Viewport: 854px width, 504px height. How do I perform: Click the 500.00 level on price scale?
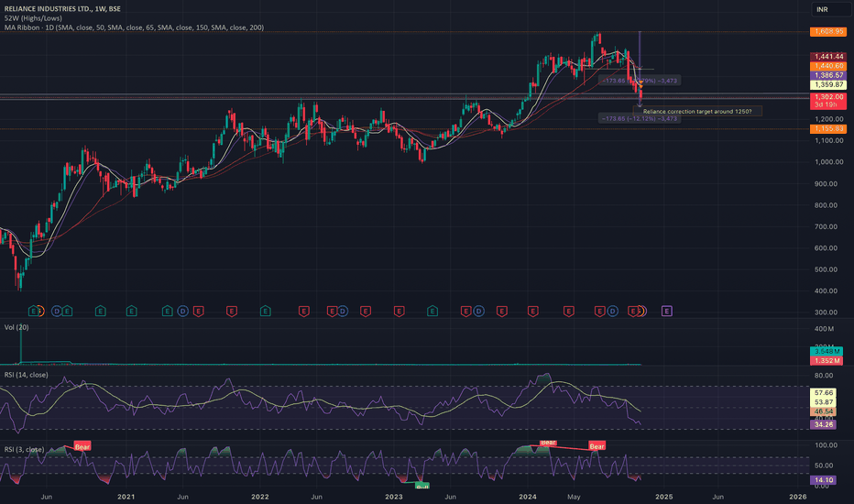point(826,269)
